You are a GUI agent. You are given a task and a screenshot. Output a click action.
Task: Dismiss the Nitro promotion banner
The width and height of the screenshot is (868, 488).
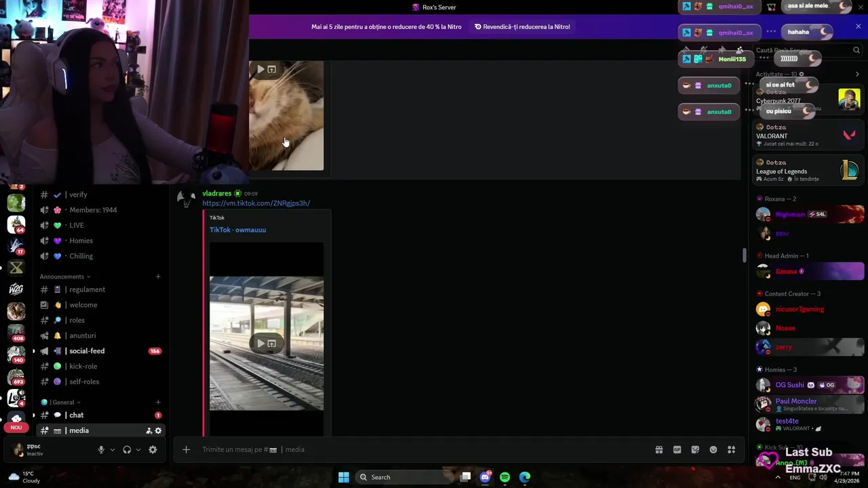click(859, 26)
